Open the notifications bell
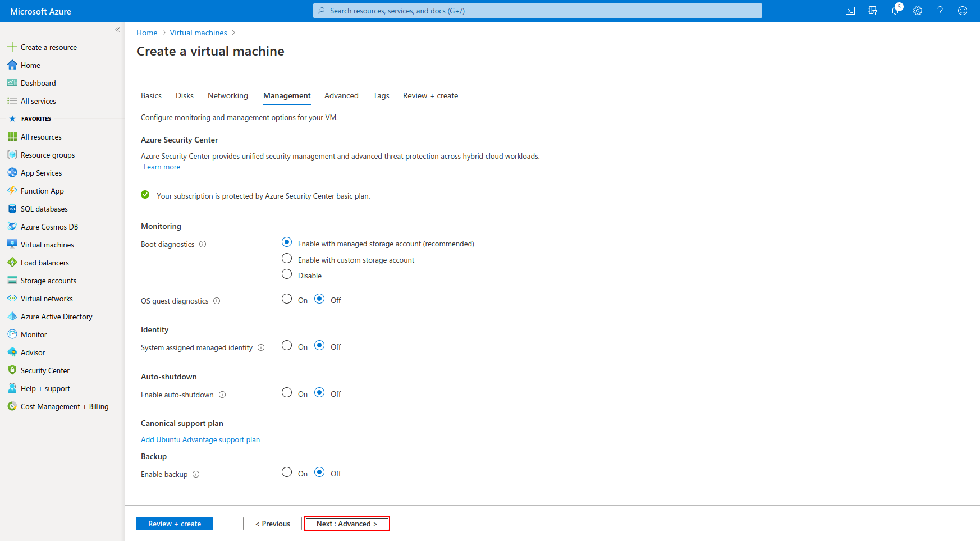The height and width of the screenshot is (541, 980). pyautogui.click(x=895, y=11)
